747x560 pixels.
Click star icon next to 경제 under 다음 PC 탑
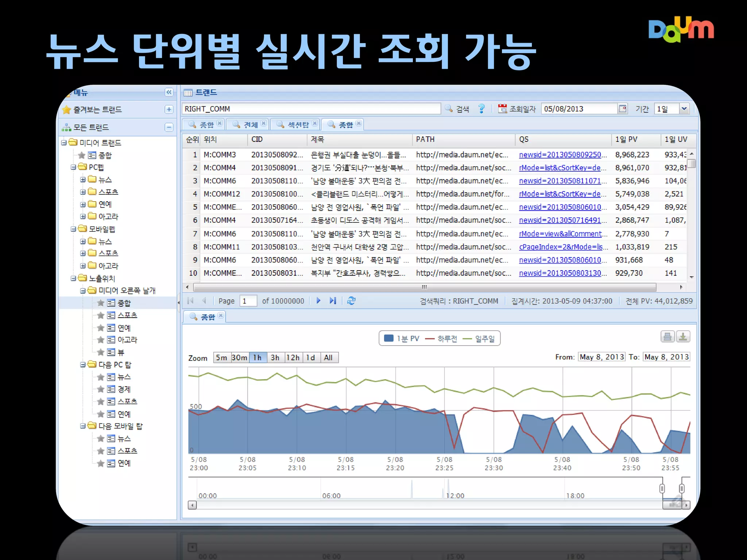pos(101,389)
